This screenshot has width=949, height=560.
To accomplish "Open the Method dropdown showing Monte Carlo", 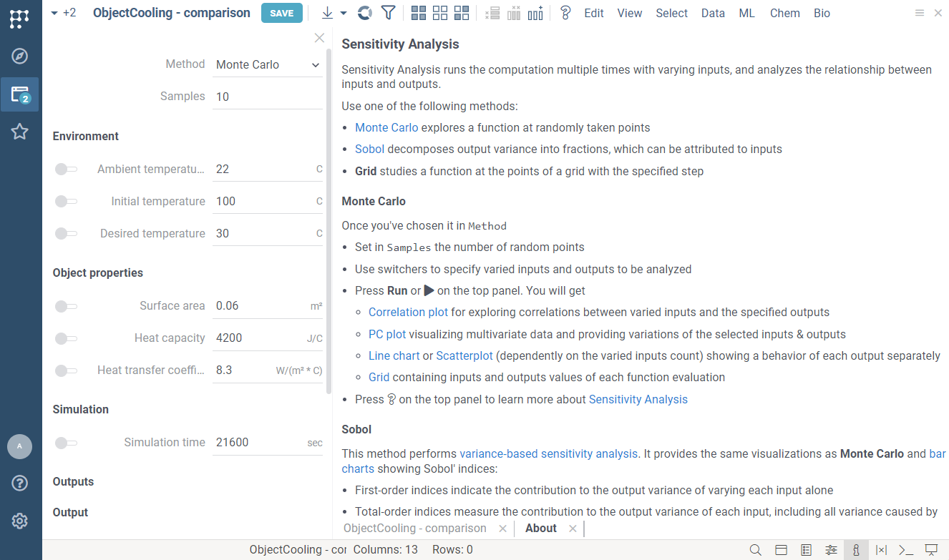I will (x=268, y=65).
